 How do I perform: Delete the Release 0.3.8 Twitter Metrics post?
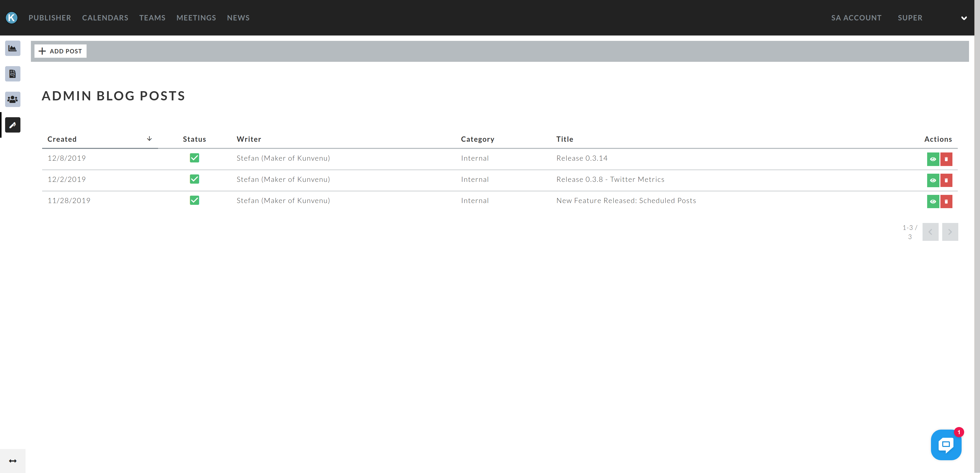click(x=946, y=180)
